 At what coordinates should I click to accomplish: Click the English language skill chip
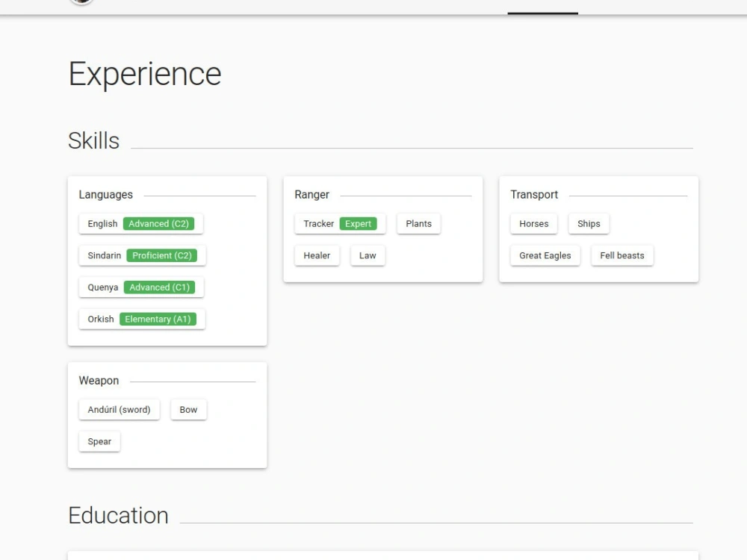(x=141, y=224)
